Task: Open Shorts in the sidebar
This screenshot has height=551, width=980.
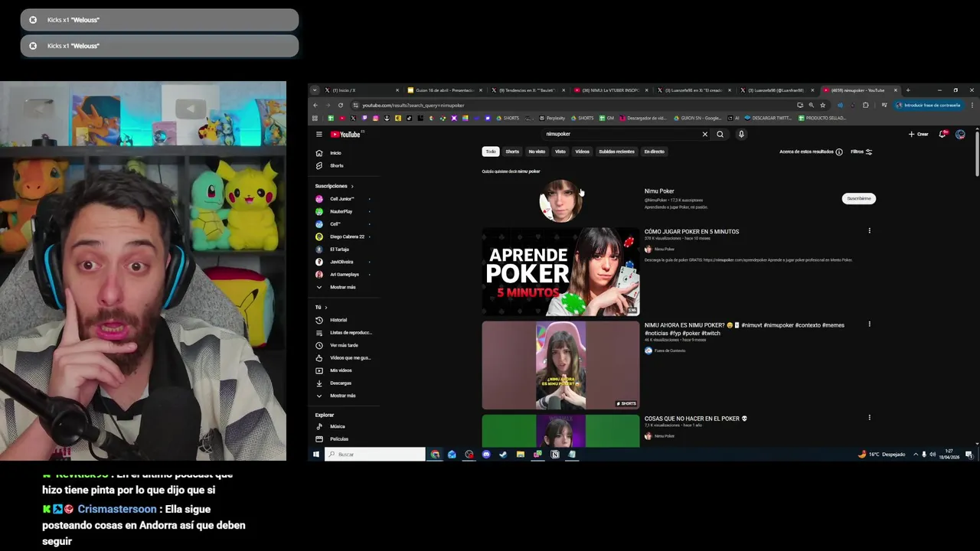Action: (336, 165)
